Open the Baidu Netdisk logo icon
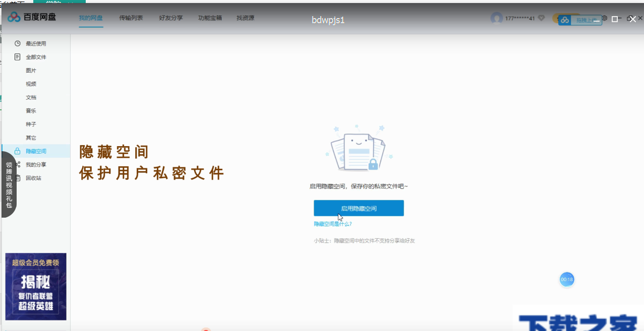The width and height of the screenshot is (644, 331). point(14,17)
